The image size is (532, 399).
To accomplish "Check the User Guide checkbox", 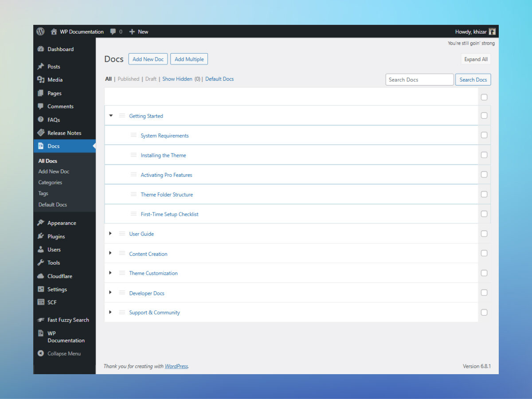I will pyautogui.click(x=484, y=234).
